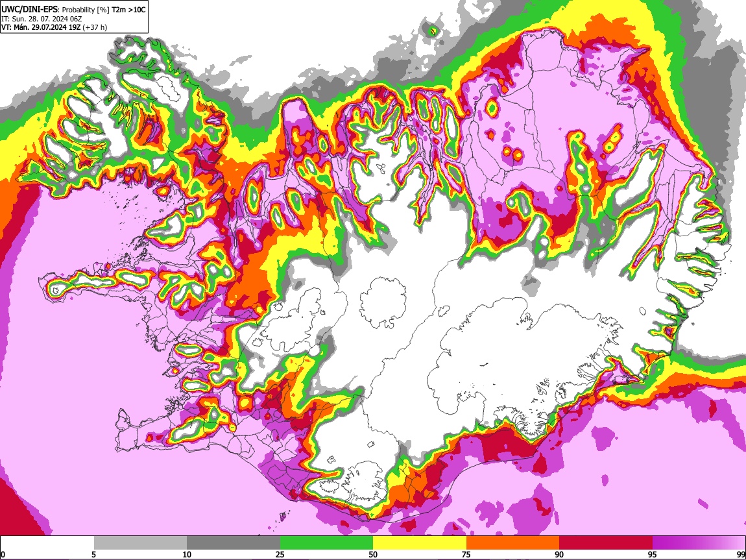Viewport: 746px width, 560px height.
Task: Click the yellow 50–75% legend swatch
Action: 420,543
